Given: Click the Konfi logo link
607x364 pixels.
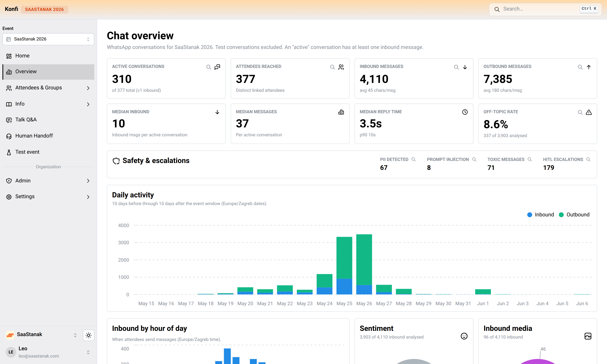Looking at the screenshot, I should [11, 9].
